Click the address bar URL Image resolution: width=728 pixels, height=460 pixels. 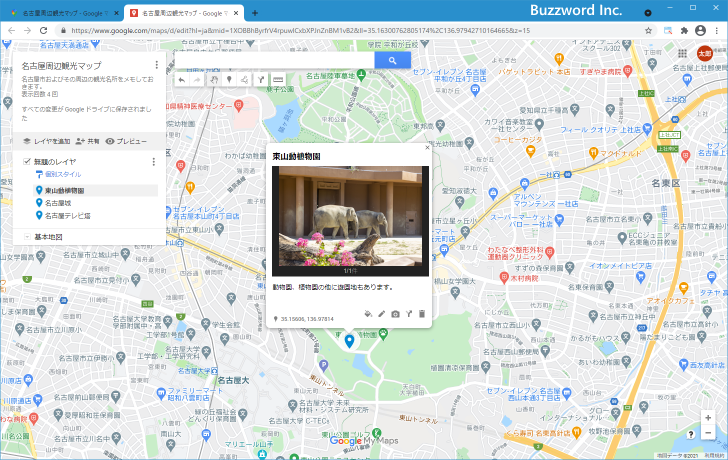click(300, 31)
